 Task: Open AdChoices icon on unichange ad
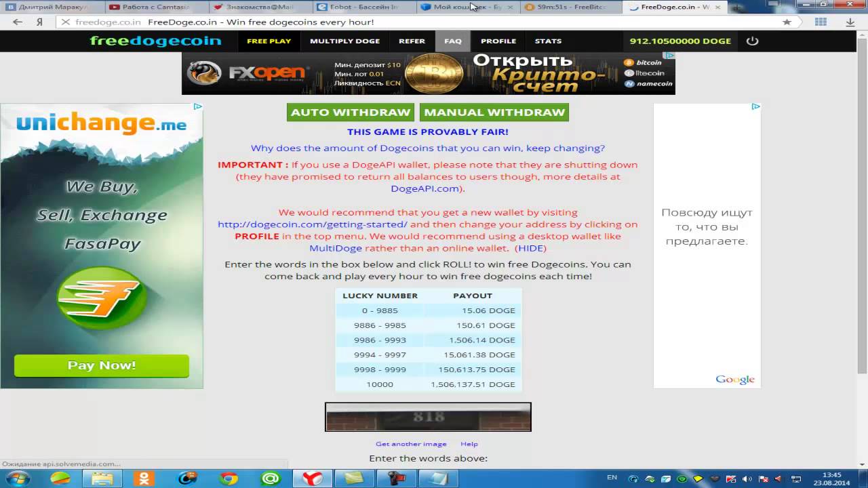click(x=197, y=106)
